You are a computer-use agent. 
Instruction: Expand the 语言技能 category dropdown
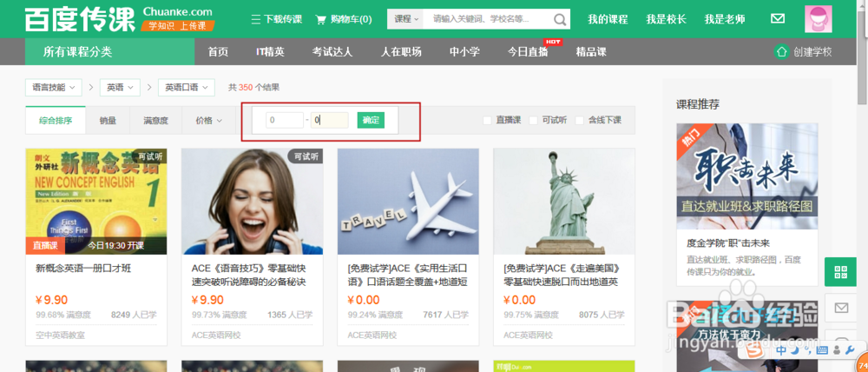(x=53, y=88)
